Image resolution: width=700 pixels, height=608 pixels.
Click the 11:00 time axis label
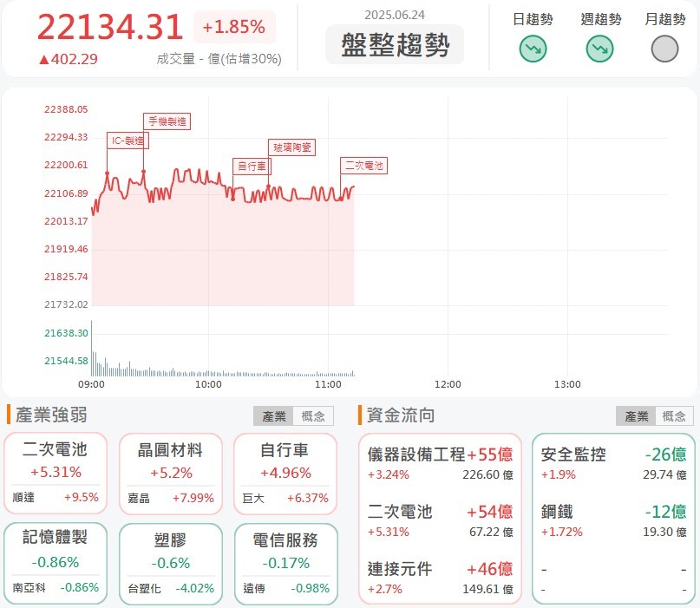[x=328, y=384]
